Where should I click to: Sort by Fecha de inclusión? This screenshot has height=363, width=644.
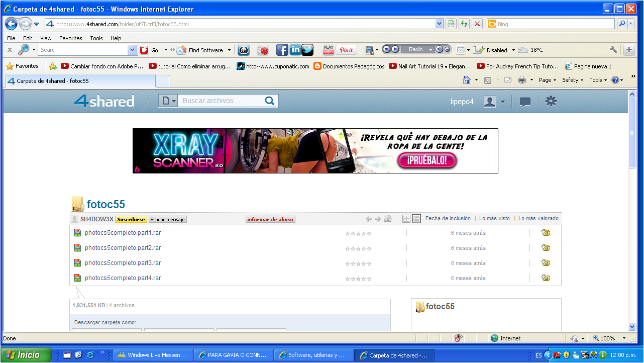(448, 219)
